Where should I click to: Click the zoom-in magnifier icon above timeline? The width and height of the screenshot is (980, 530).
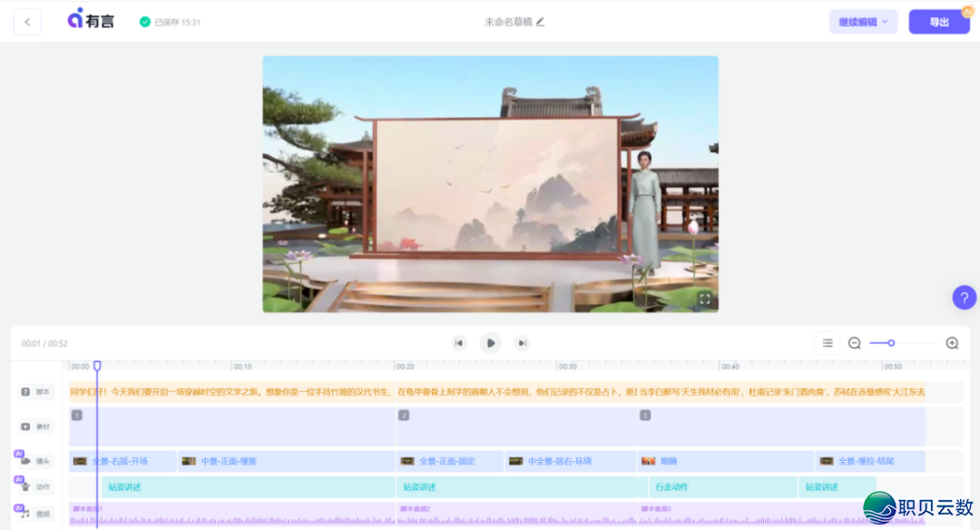click(x=952, y=343)
